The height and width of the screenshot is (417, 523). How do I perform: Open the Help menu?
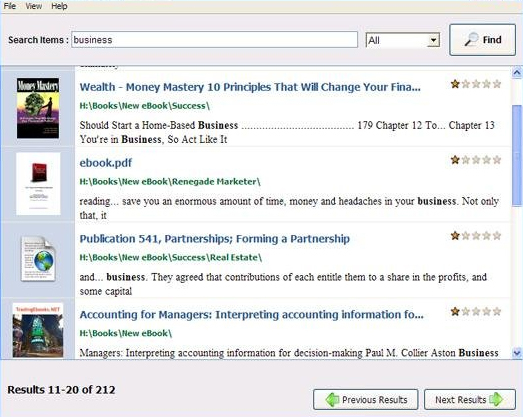(x=59, y=6)
